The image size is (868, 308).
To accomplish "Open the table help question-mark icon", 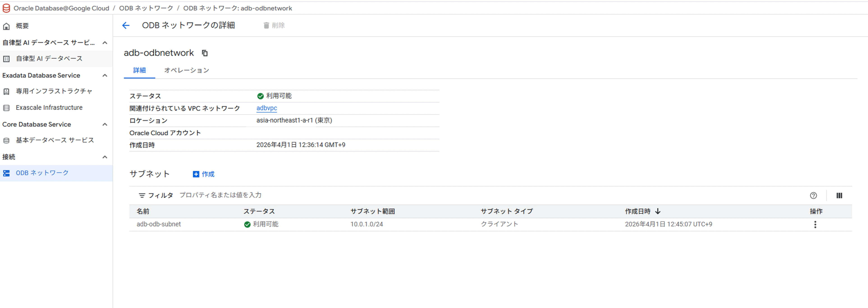I will [813, 195].
